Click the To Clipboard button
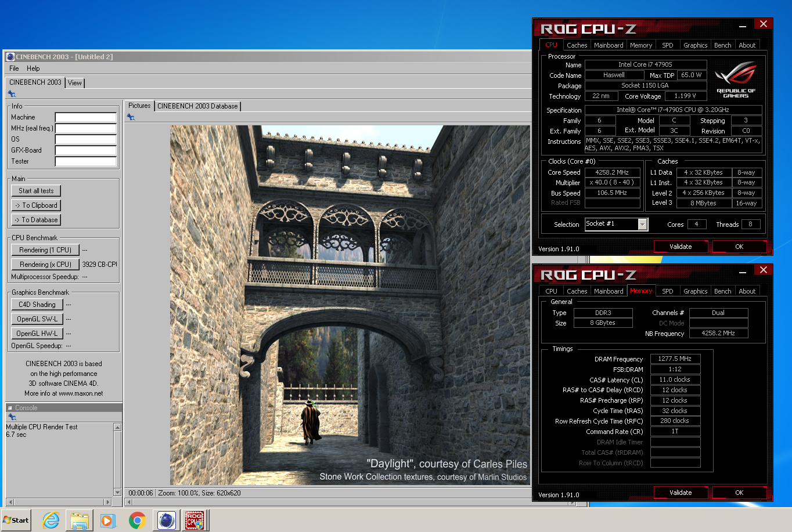Screen dimensions: 792x532 [x=36, y=205]
